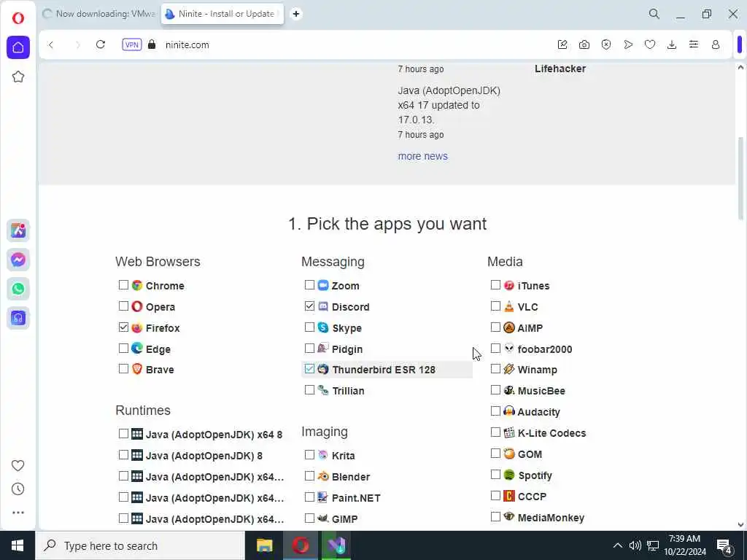The width and height of the screenshot is (747, 560).
Task: Open the player arrow icon in toolbar
Action: (628, 44)
